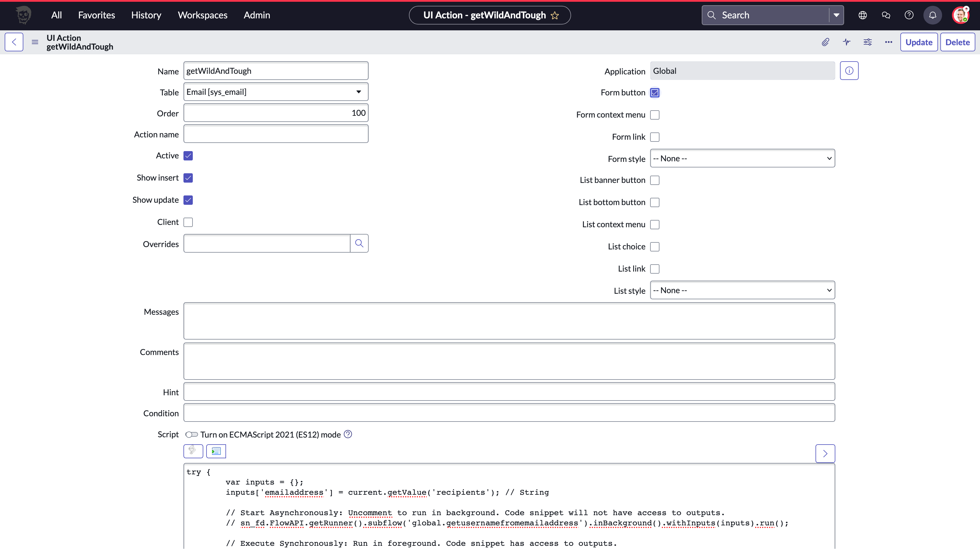
Task: Click the back arrow button
Action: (14, 42)
